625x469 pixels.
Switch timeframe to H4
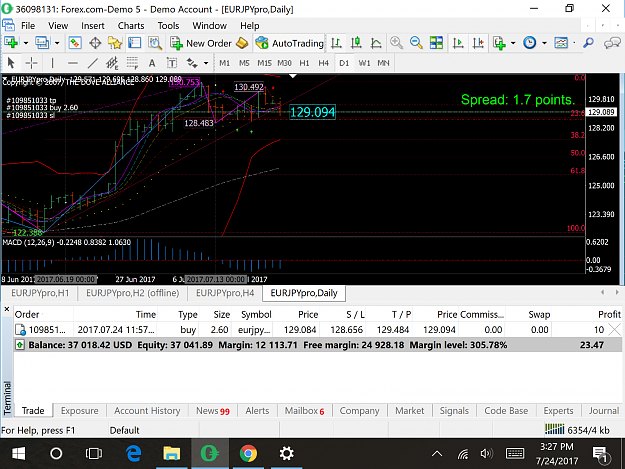point(323,63)
